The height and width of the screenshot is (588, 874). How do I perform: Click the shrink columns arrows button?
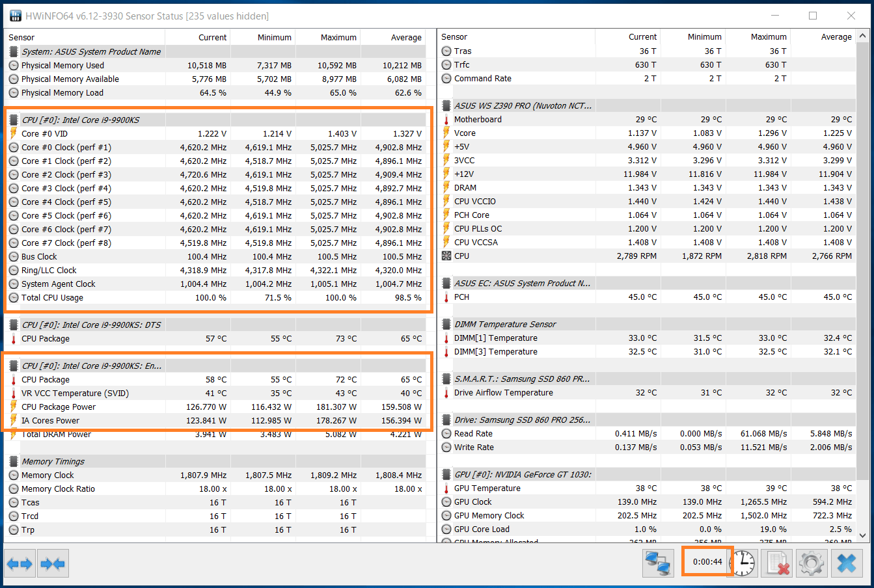(53, 563)
